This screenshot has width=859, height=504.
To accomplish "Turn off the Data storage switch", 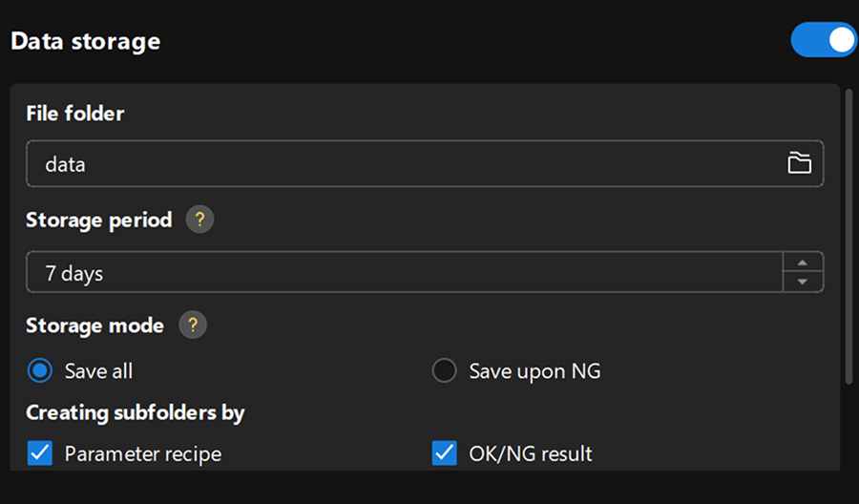I will 823,41.
